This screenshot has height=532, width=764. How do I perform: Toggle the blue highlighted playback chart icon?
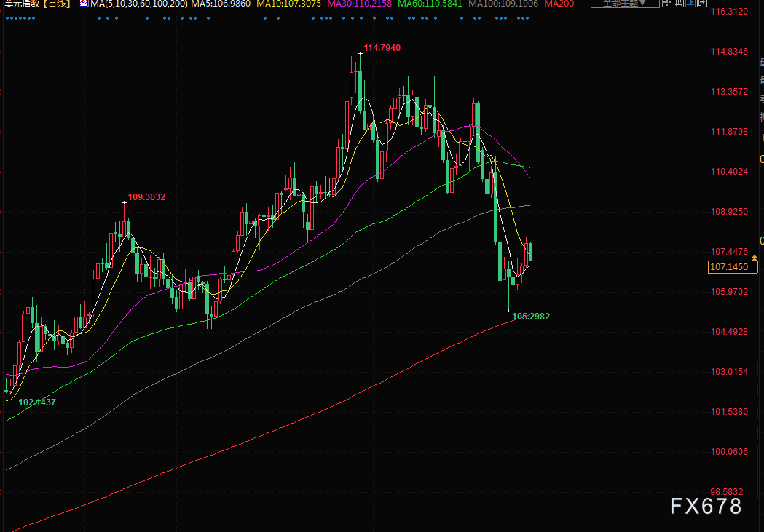coord(690,4)
